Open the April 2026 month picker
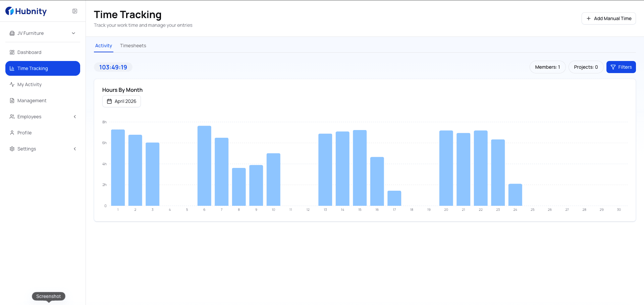The image size is (644, 305). (121, 101)
